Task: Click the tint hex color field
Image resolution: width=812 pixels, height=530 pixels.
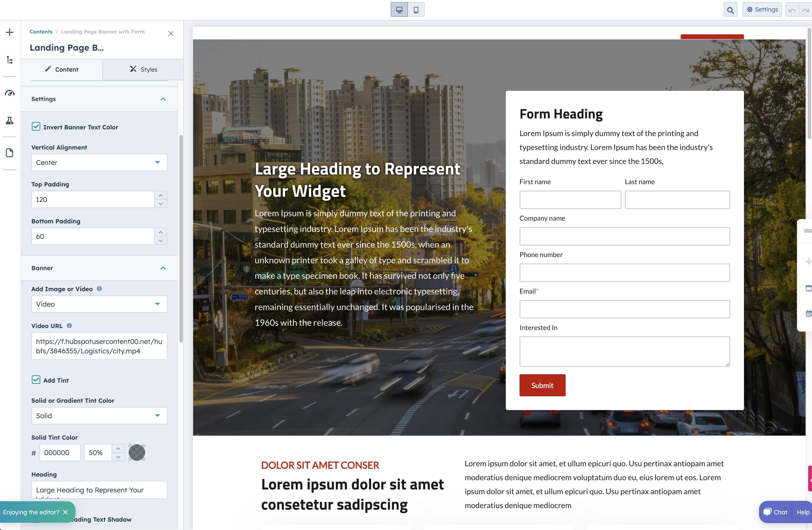Action: point(60,453)
